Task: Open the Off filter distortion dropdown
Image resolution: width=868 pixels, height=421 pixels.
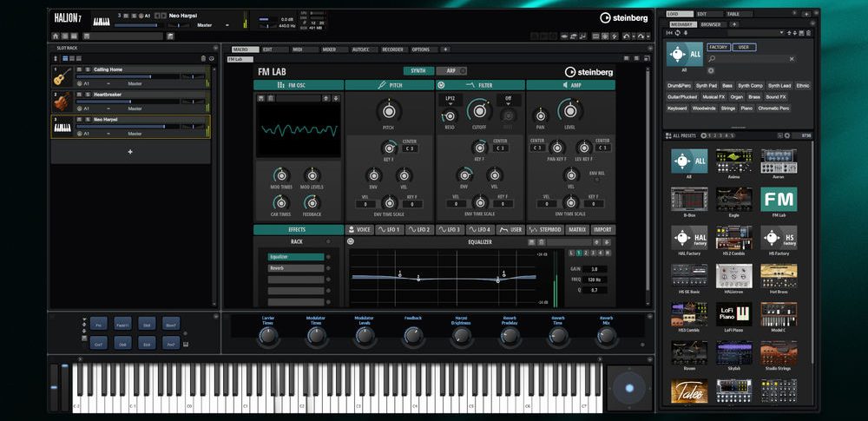Action: pyautogui.click(x=508, y=100)
